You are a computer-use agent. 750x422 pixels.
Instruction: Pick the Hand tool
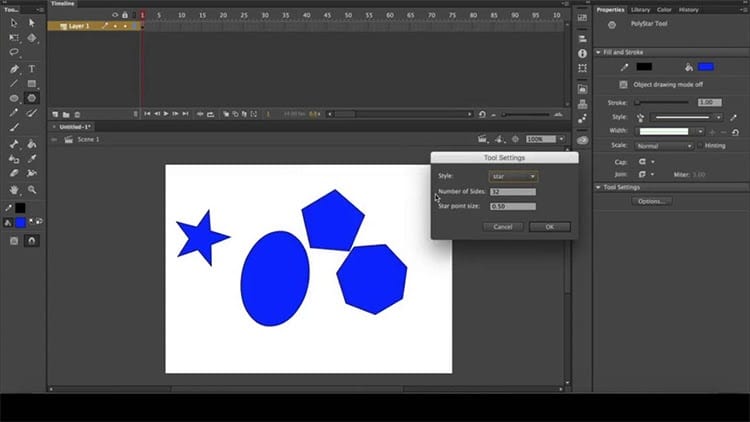click(14, 190)
